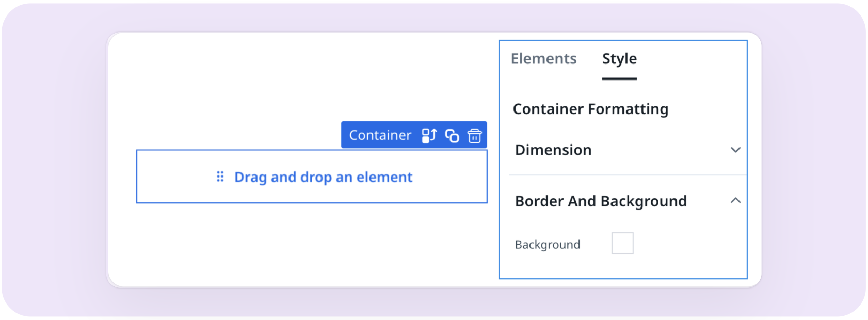Click the Dimension chevron arrow
Image resolution: width=868 pixels, height=320 pixels.
tap(736, 150)
